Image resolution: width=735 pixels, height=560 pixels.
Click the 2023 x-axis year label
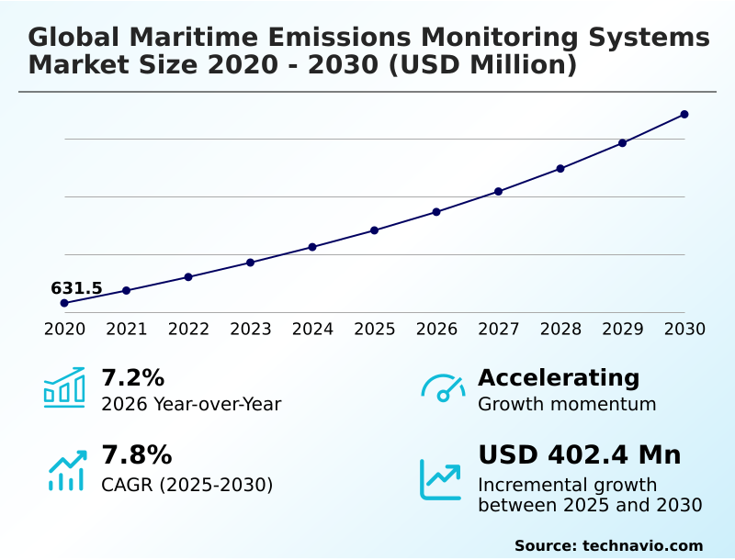point(250,329)
